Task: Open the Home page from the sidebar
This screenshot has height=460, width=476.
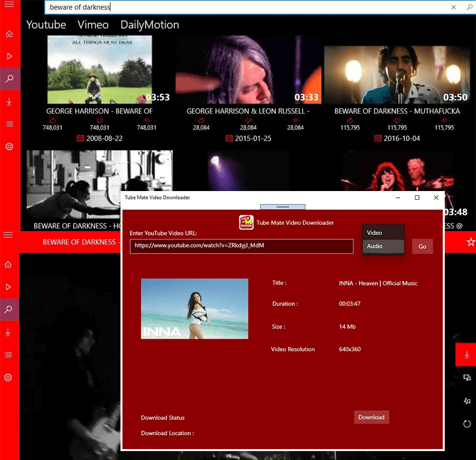Action: pyautogui.click(x=9, y=33)
